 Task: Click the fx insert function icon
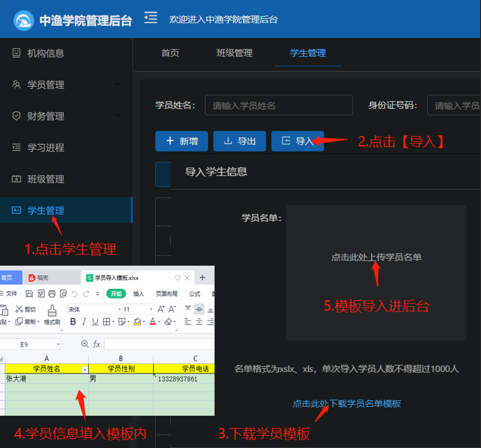tap(96, 344)
